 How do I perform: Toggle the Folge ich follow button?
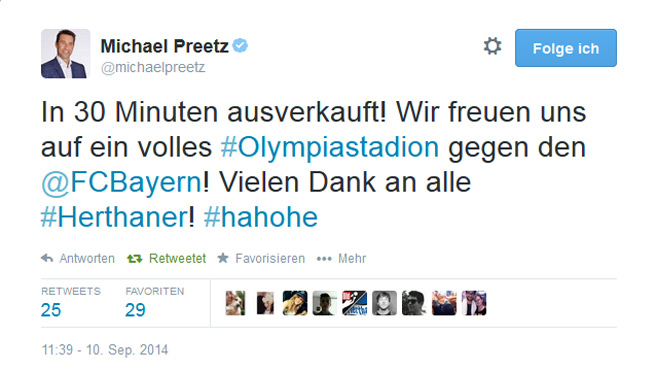566,48
